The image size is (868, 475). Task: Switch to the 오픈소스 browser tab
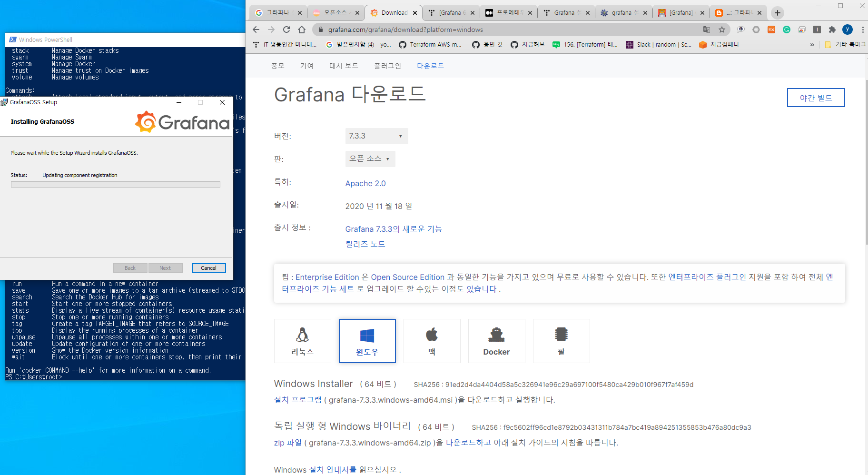click(x=335, y=13)
